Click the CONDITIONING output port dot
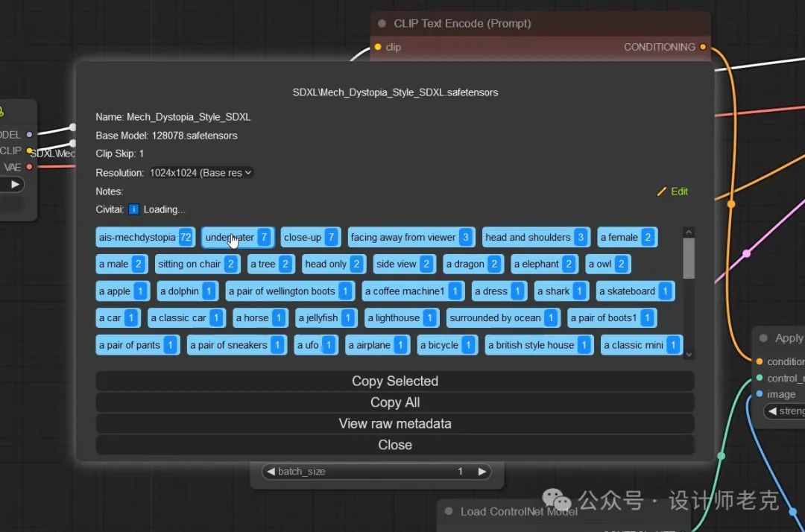The height and width of the screenshot is (532, 805). coord(703,47)
